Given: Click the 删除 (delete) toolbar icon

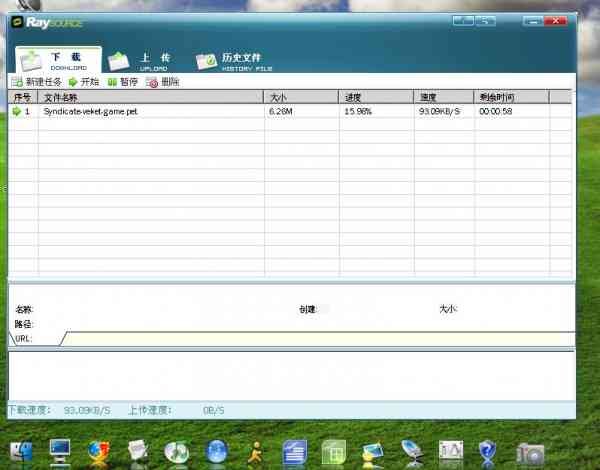Looking at the screenshot, I should (x=152, y=82).
